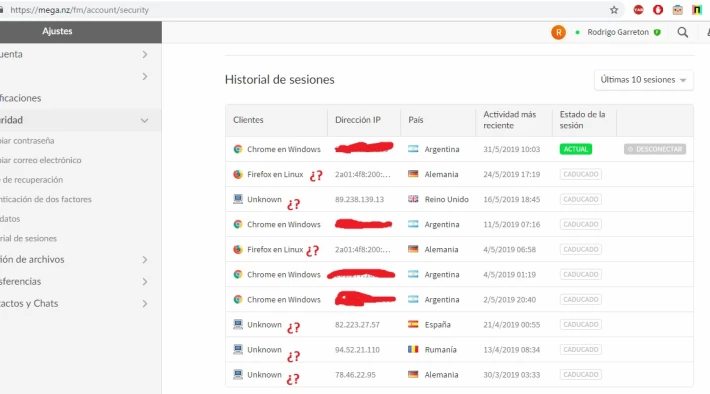
Task: Bookmark page with star icon
Action: [614, 10]
